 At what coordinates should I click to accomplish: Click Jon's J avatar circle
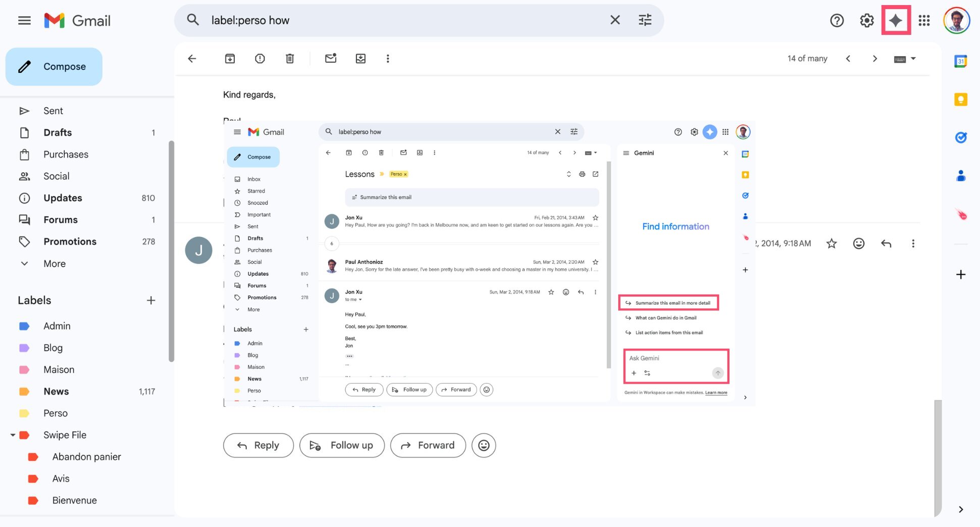pos(198,250)
